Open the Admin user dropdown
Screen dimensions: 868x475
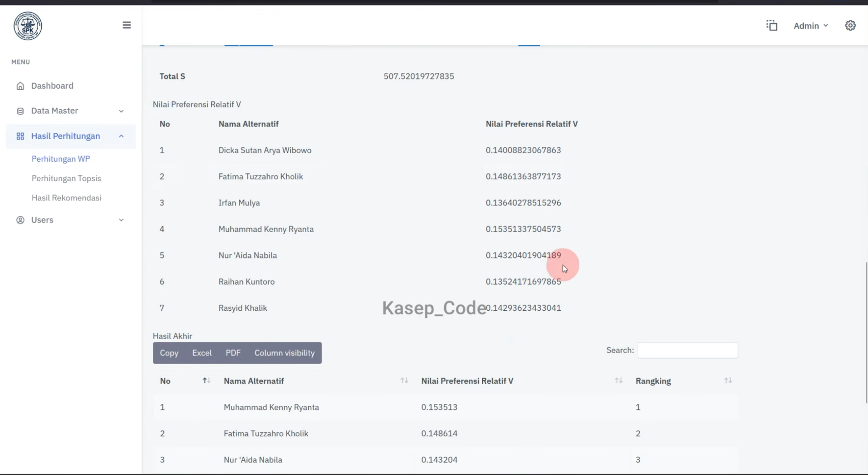click(x=811, y=26)
